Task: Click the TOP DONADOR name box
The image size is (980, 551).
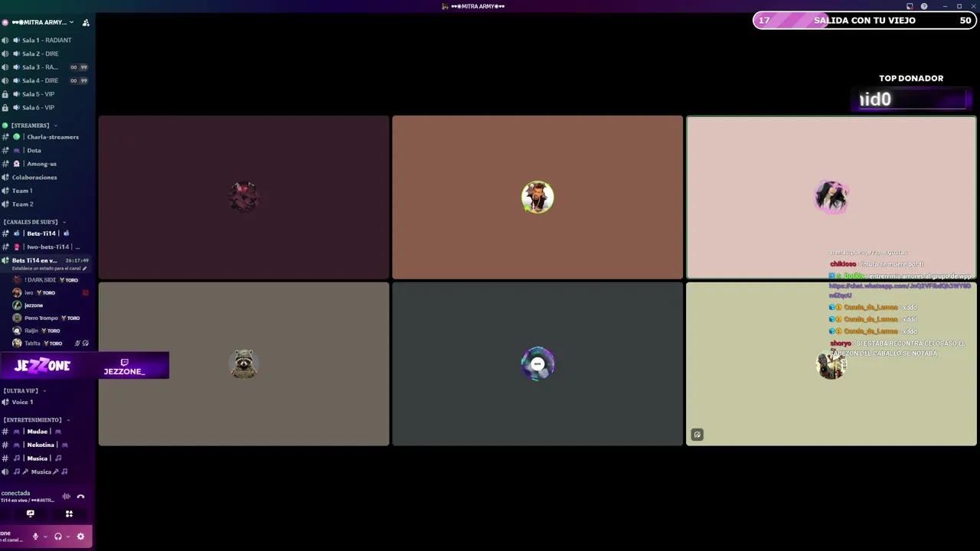Action: (912, 99)
